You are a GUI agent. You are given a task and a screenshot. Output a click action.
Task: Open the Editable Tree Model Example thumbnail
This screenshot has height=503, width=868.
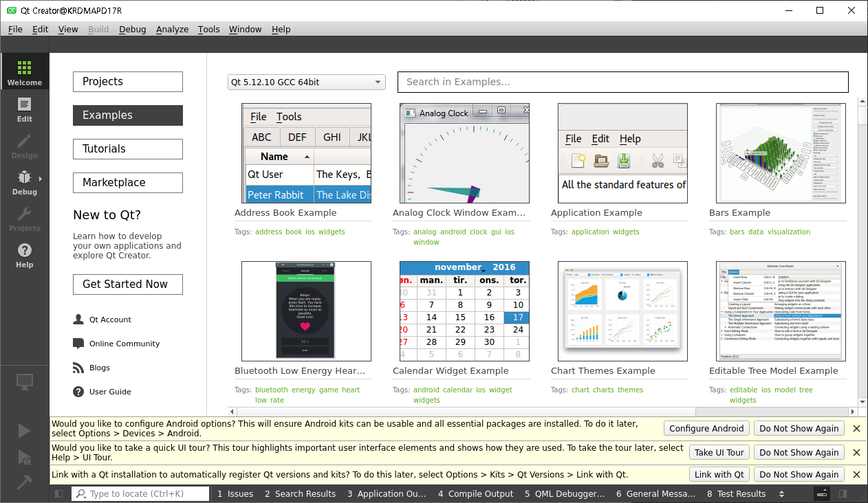(x=781, y=311)
